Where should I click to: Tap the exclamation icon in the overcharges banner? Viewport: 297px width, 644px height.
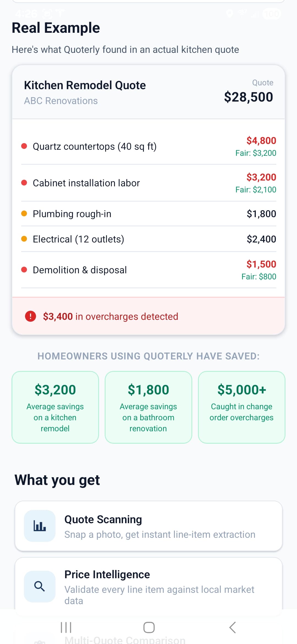(30, 316)
